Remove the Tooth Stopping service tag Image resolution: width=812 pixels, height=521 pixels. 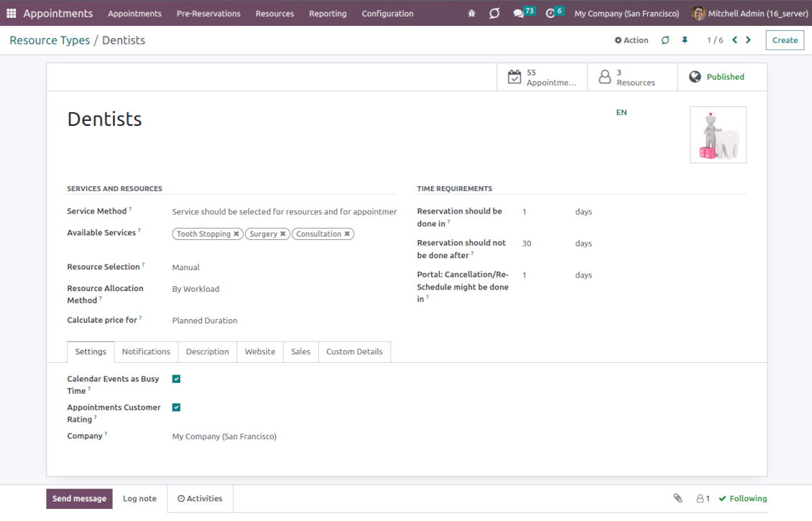click(236, 234)
